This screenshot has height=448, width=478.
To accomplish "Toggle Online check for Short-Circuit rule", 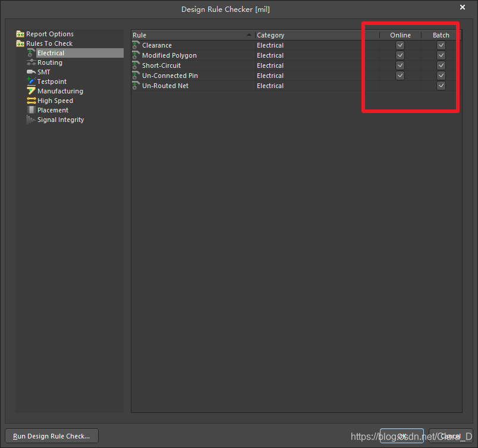I will click(x=400, y=65).
